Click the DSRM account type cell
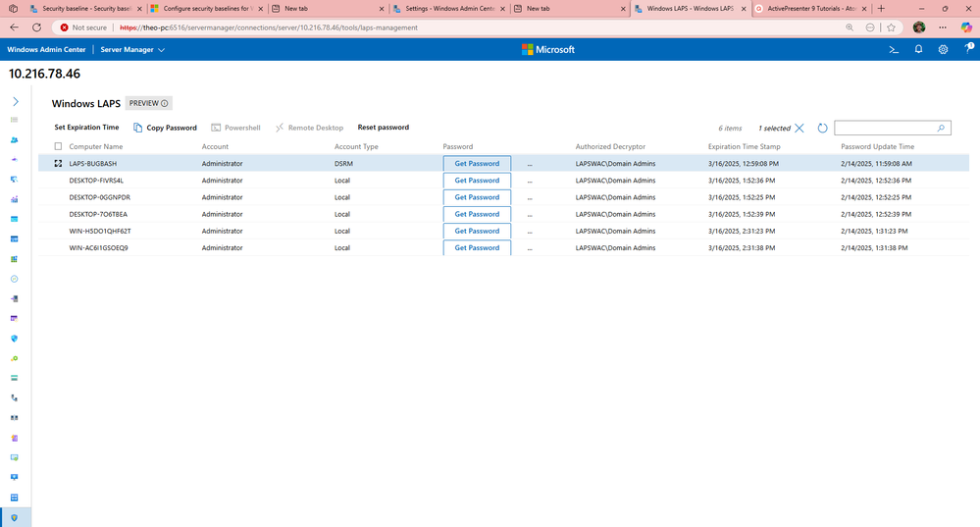Screen dimensions: 980x527 click(343, 163)
